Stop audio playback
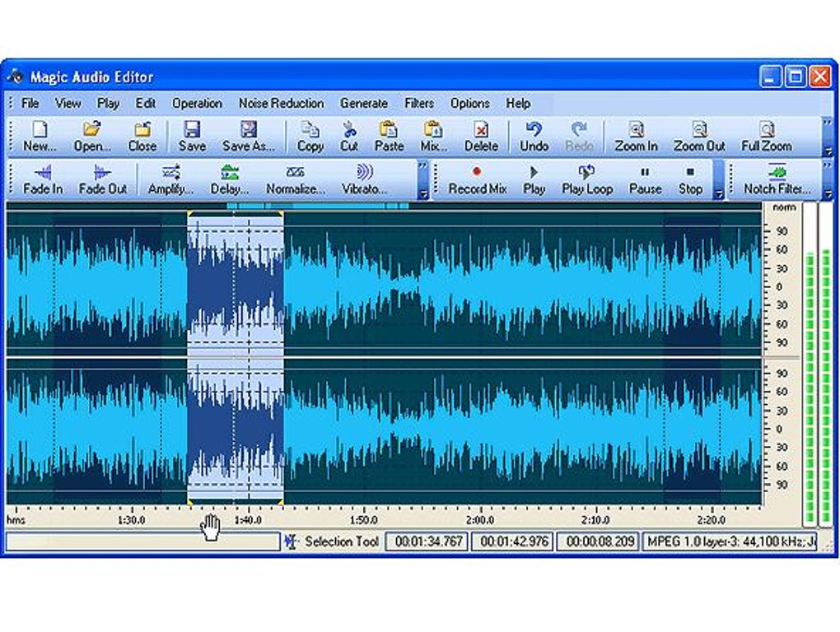The image size is (840, 632). pos(690,173)
